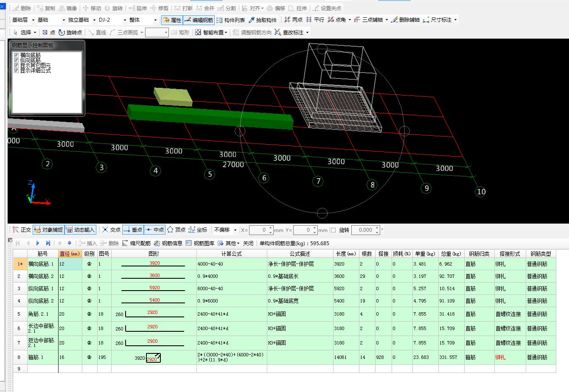The width and height of the screenshot is (569, 392).
Task: Toggle 对象捕捉 object snap
Action: (48, 230)
